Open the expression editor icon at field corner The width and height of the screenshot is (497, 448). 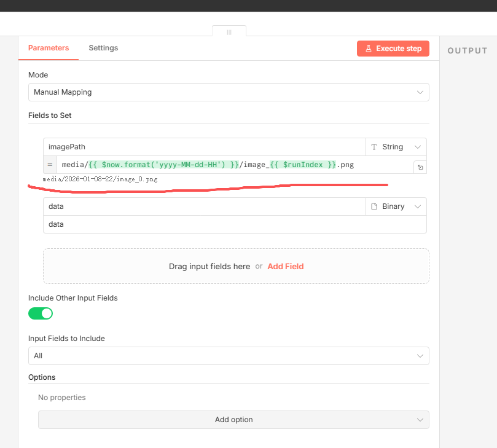(x=420, y=167)
